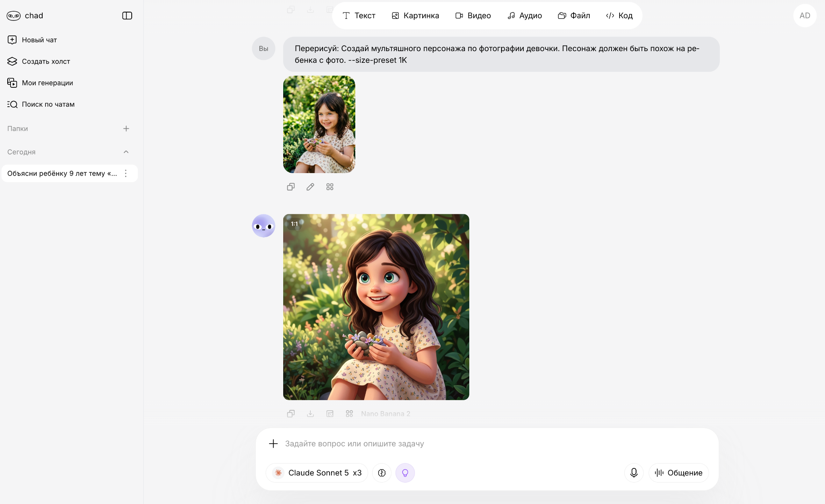The image size is (825, 504).
Task: Open three-dot options for the Объясни ребёнку chat
Action: [126, 174]
